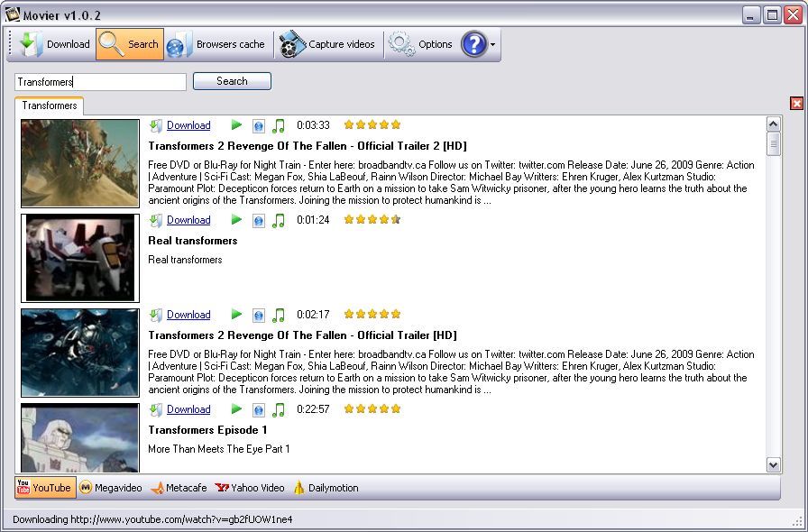Open thumbnail of Real transformers video
Screen dimensions: 808x532
[x=80, y=258]
